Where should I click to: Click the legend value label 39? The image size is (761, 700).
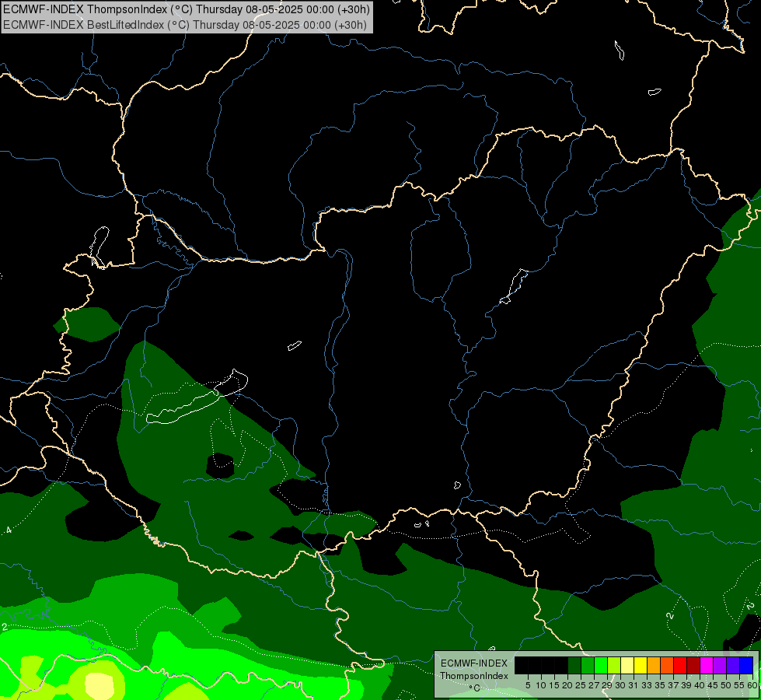[686, 685]
